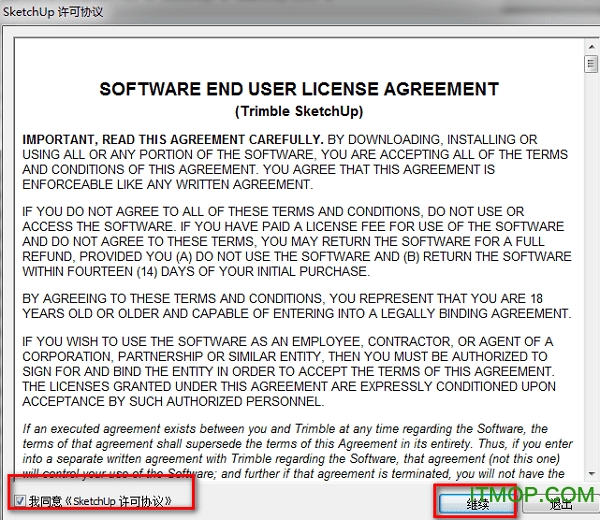Click the (Trimble SketchUp) subtitle
The width and height of the screenshot is (600, 520).
click(x=298, y=111)
